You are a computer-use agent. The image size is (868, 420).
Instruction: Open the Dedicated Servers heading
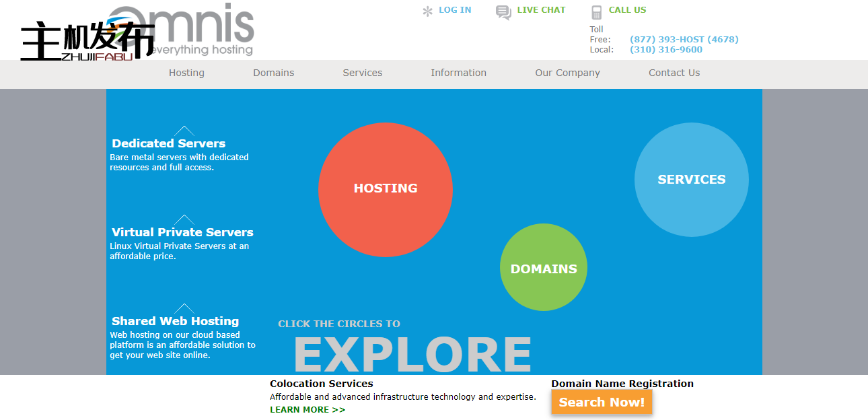pos(169,143)
